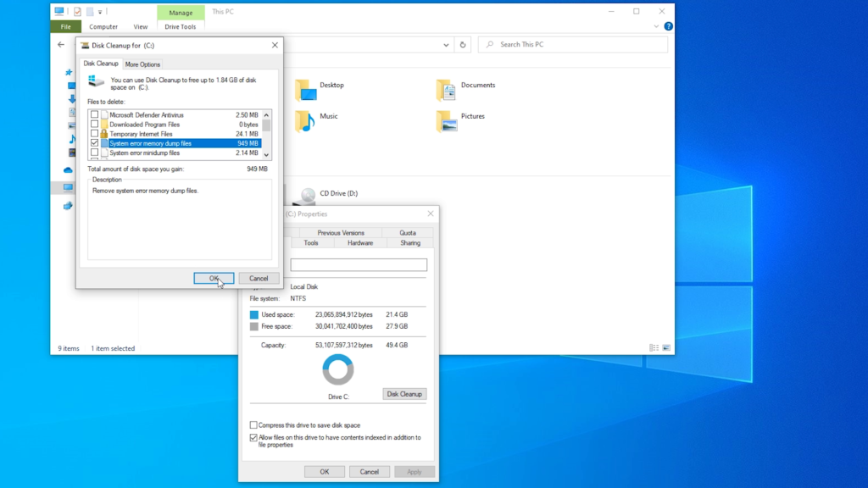Screen dimensions: 868x488
Task: Check Downloaded Program Files checkbox
Action: (x=95, y=124)
